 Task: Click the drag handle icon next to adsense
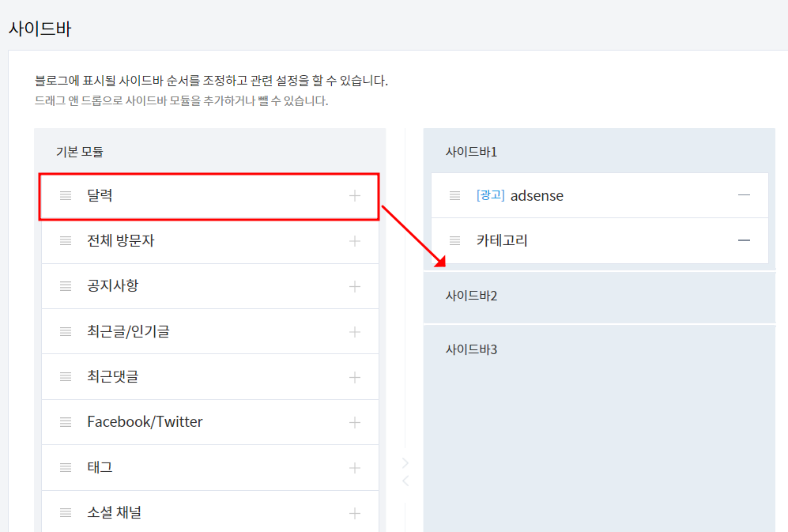(x=454, y=195)
